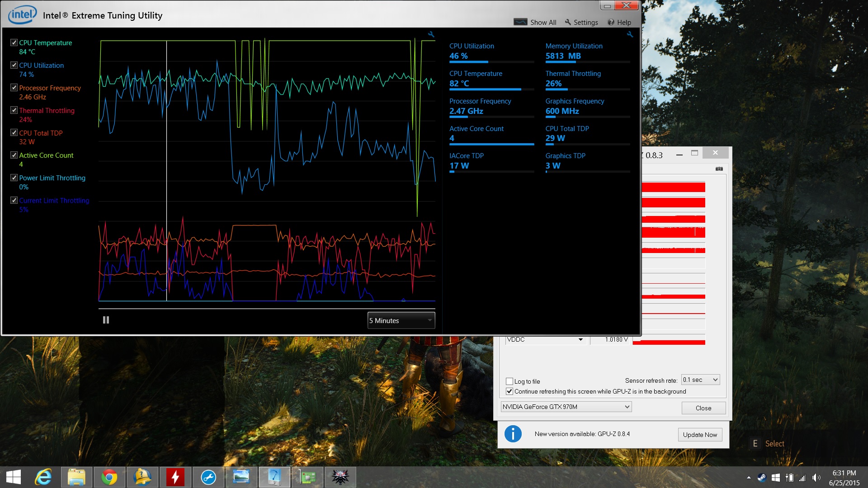
Task: Enable Log to file in GPU-Z
Action: click(509, 381)
